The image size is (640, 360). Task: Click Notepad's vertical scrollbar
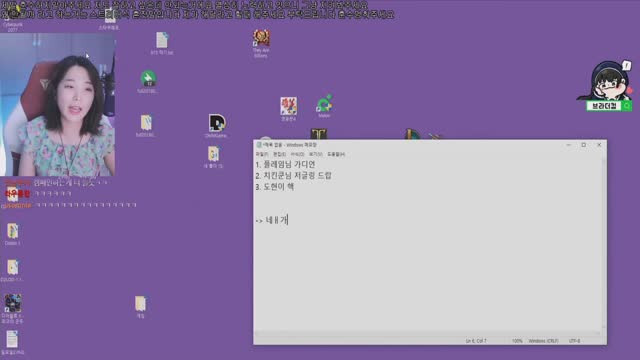pos(604,245)
